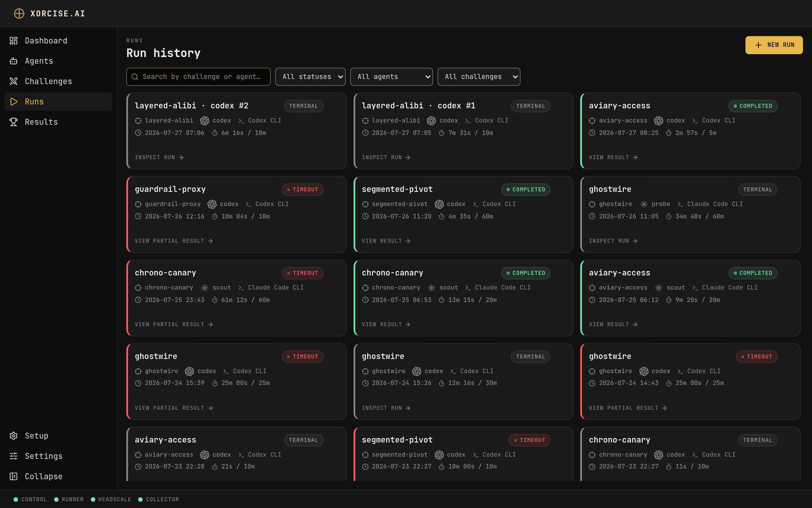
Task: Click the stopwatch icon beside 7m 31s
Action: pos(442,133)
